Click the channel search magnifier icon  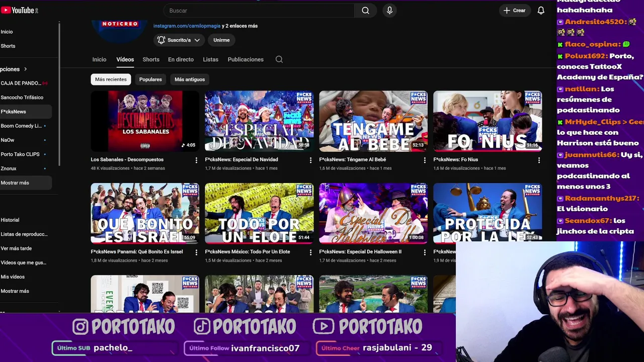(279, 59)
